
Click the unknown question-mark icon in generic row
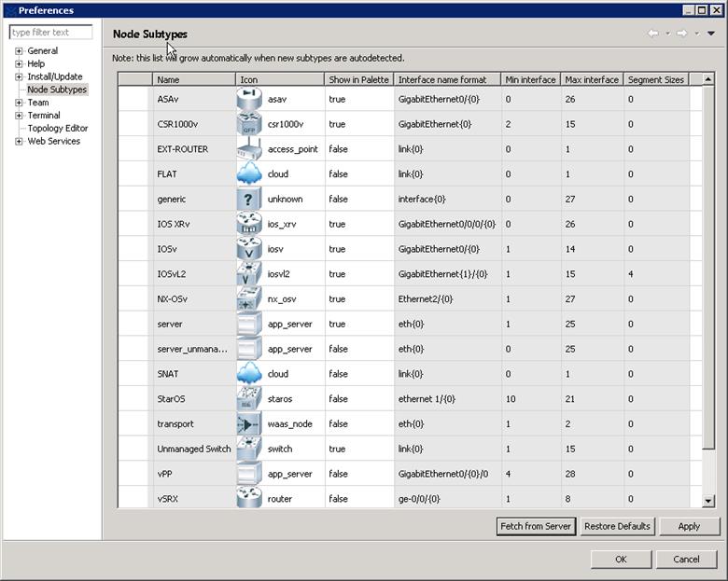pos(249,199)
